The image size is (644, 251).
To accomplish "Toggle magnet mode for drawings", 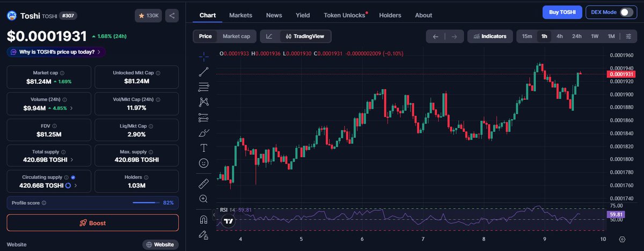I will (204, 219).
